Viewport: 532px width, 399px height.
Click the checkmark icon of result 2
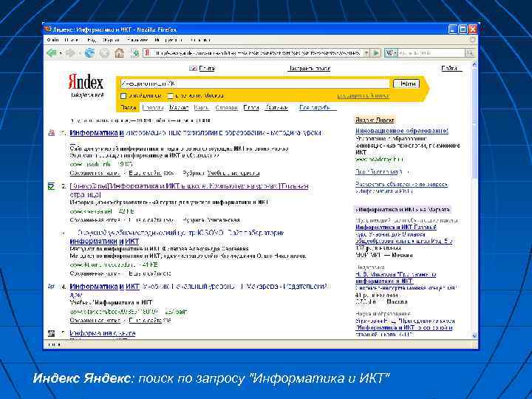pos(51,186)
